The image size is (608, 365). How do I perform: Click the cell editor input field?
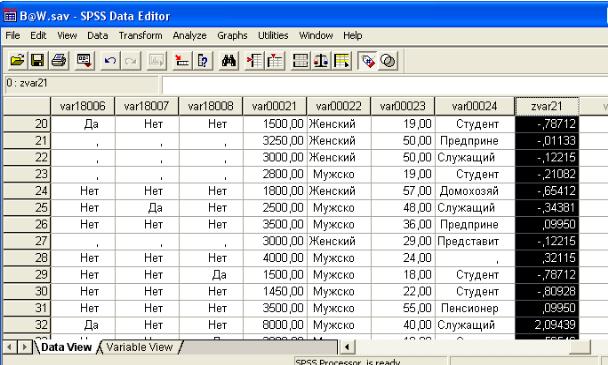click(x=385, y=84)
